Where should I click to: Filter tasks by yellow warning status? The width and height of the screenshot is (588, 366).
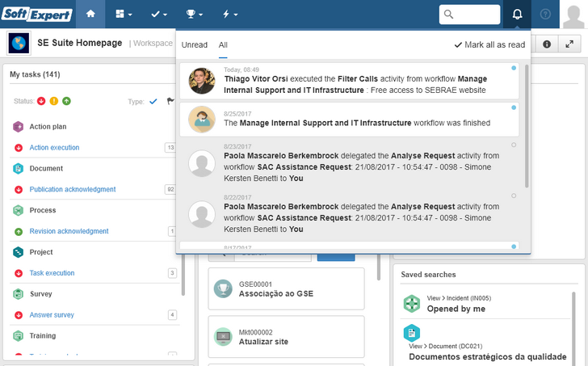point(54,101)
